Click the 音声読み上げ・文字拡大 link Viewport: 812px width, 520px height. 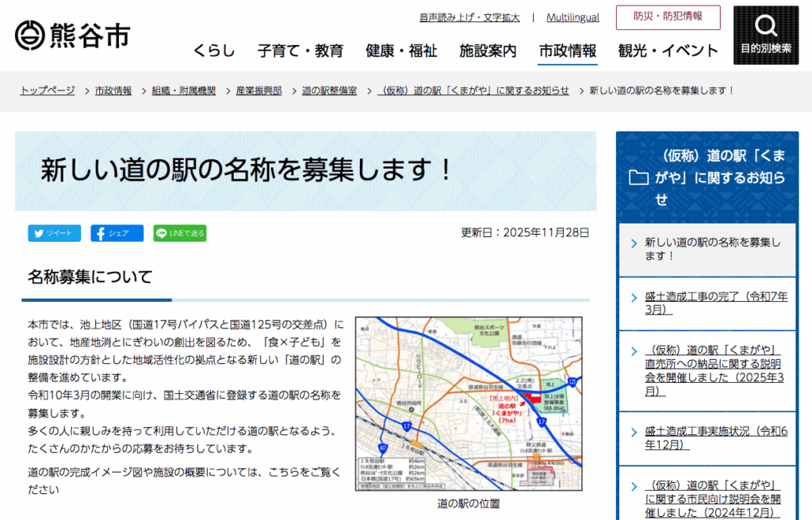[x=469, y=17]
